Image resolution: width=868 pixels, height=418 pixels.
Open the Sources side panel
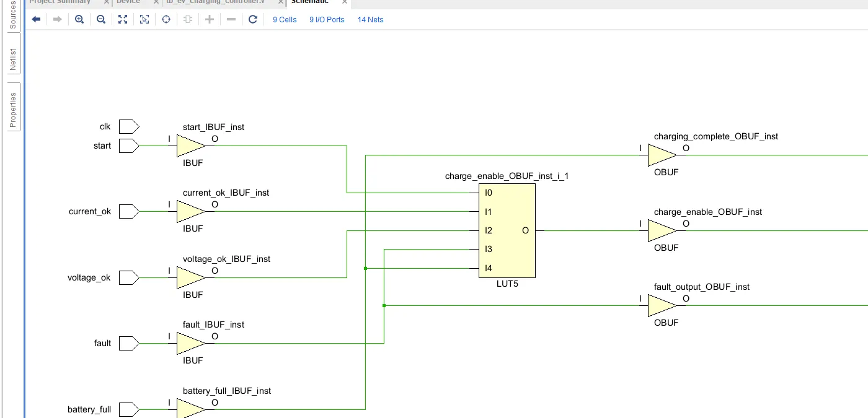coord(13,15)
